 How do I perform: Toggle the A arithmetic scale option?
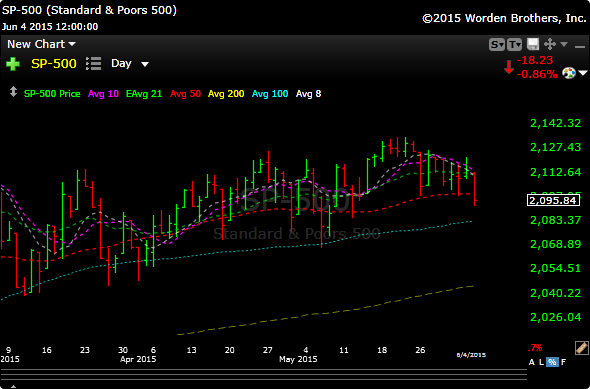531,362
